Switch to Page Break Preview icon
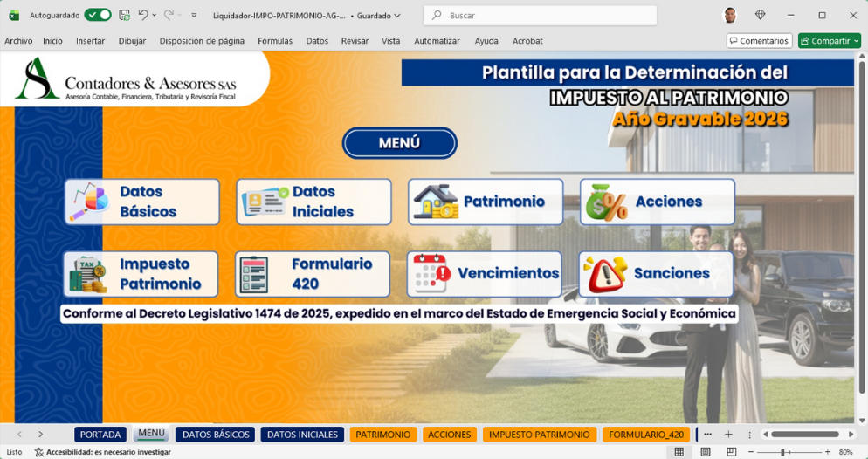The width and height of the screenshot is (868, 459). [731, 452]
